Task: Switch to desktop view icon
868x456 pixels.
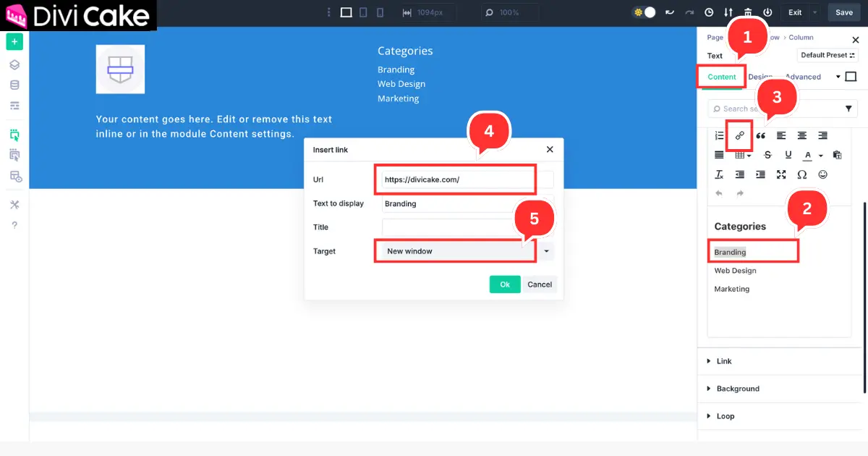Action: coord(346,12)
